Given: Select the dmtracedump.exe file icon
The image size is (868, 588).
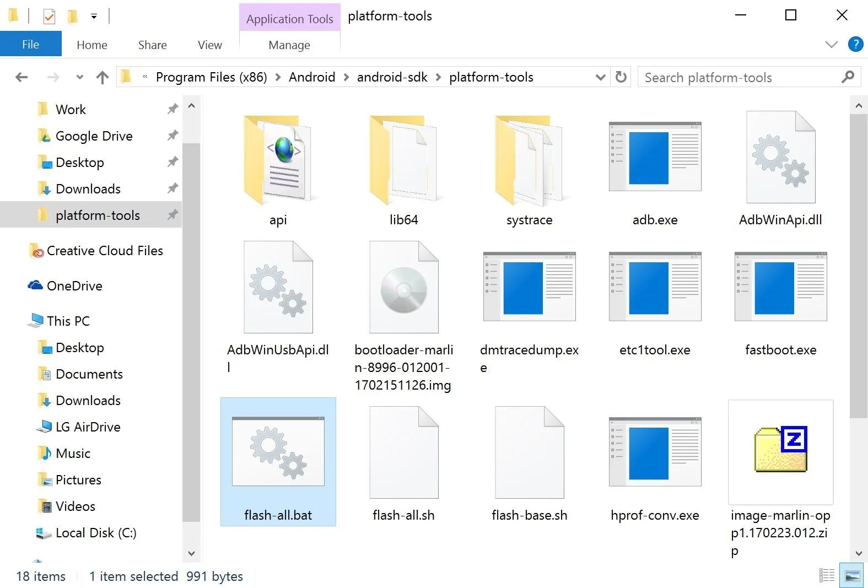Looking at the screenshot, I should 529,287.
